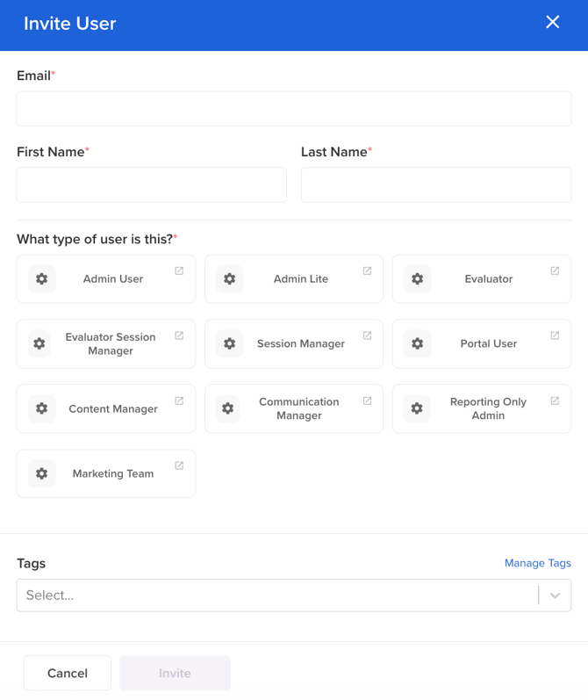Click the disabled Invite button
This screenshot has width=588, height=700.
coord(175,673)
